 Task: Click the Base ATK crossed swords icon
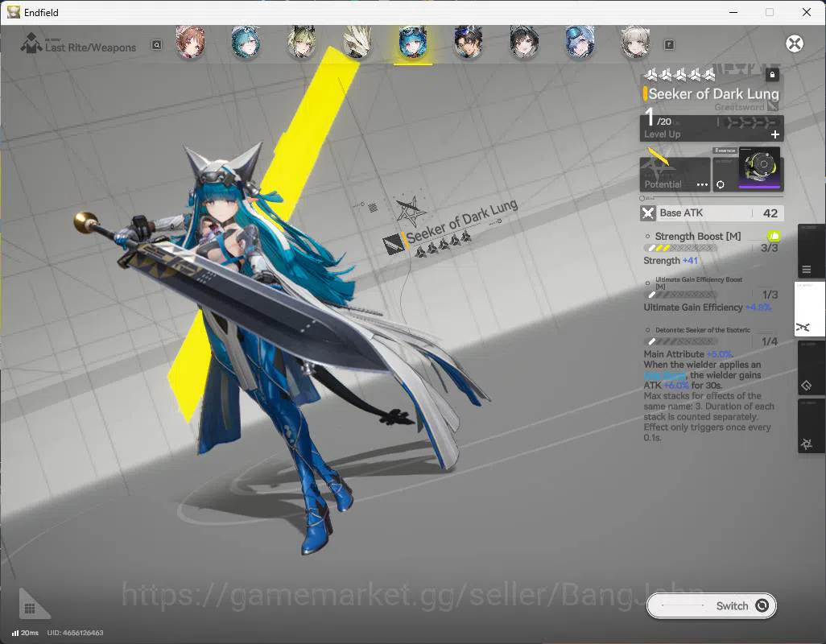(x=648, y=213)
